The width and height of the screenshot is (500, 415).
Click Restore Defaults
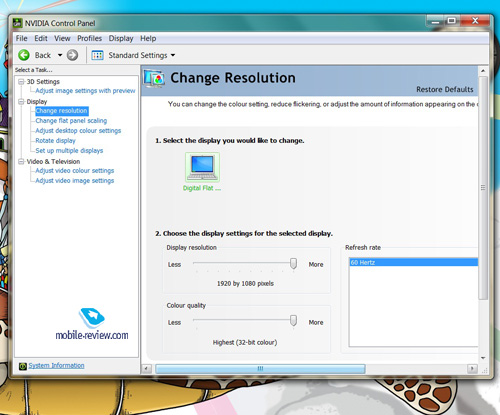[445, 89]
